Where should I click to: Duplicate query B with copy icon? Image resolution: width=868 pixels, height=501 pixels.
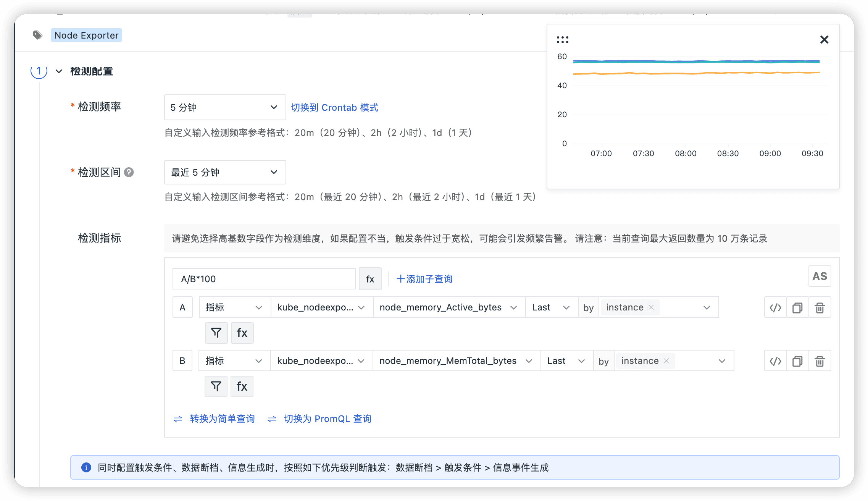(797, 361)
